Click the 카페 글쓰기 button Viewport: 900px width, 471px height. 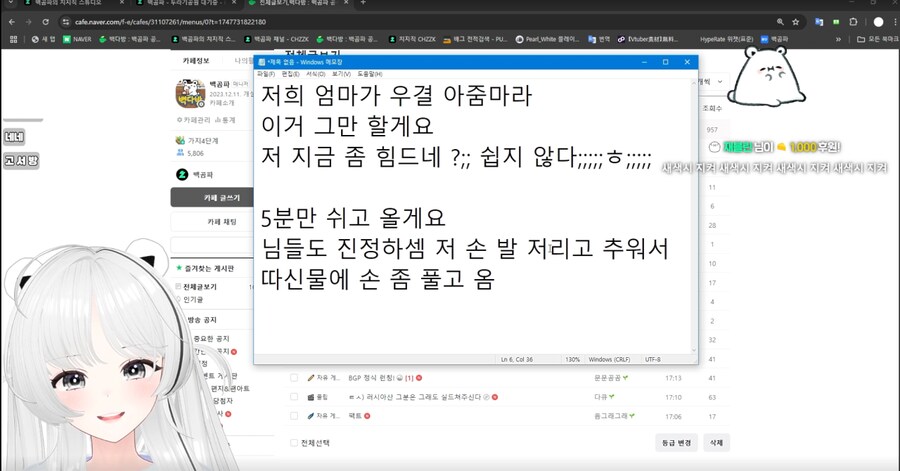click(212, 197)
